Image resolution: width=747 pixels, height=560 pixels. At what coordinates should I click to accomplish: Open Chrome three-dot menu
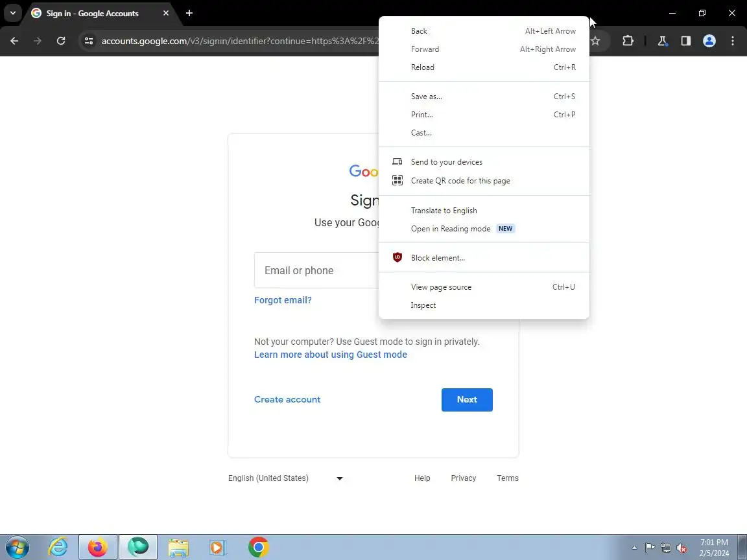(x=733, y=41)
